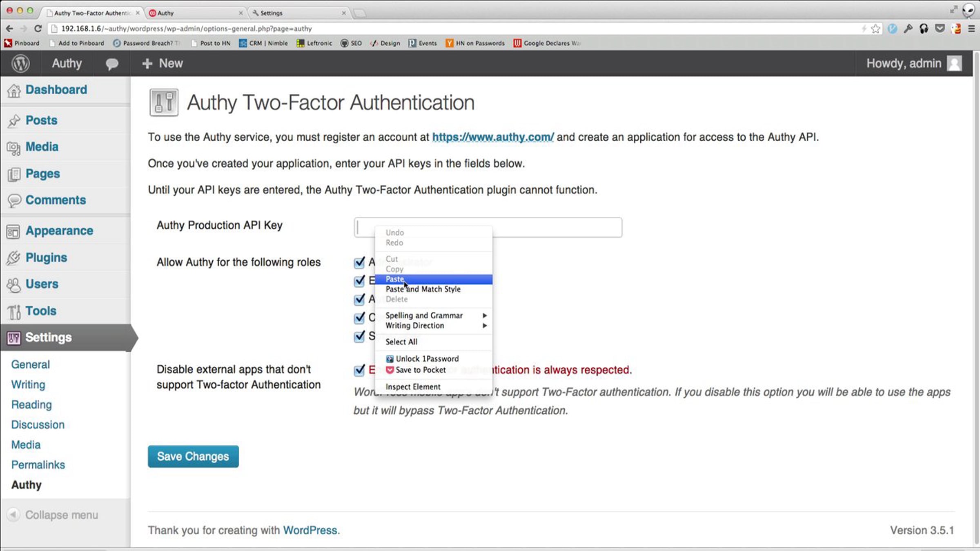Choose Unlock 1Password in context menu
Screen dimensions: 980x551
coord(434,359)
